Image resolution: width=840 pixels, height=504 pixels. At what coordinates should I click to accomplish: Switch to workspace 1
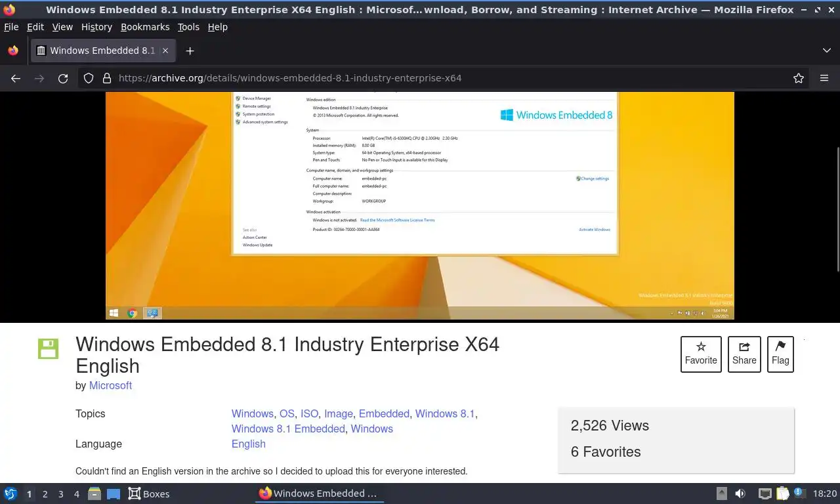[29, 493]
